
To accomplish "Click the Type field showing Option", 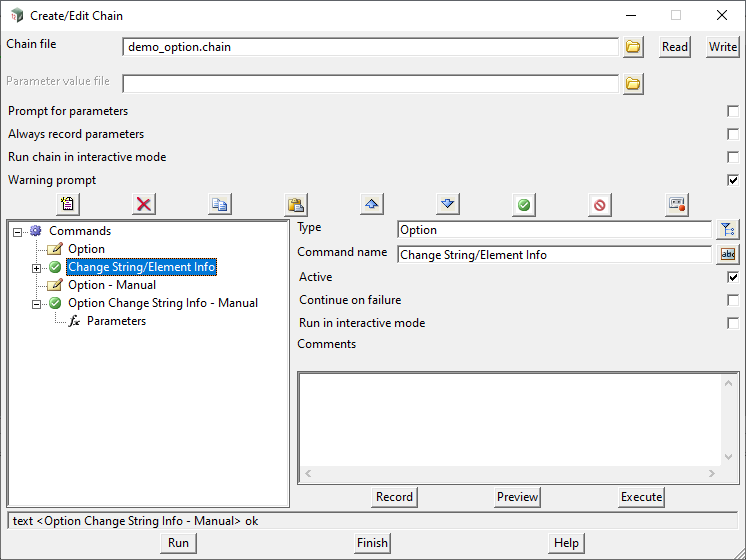I will [x=554, y=230].
